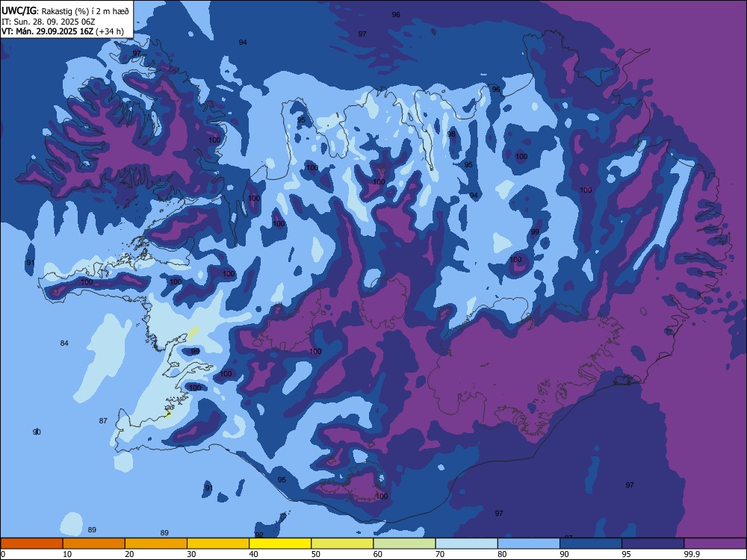Click the 'IT: Sun. 28. 09. 2025 06Z' line
The width and height of the screenshot is (747, 560).
point(48,22)
